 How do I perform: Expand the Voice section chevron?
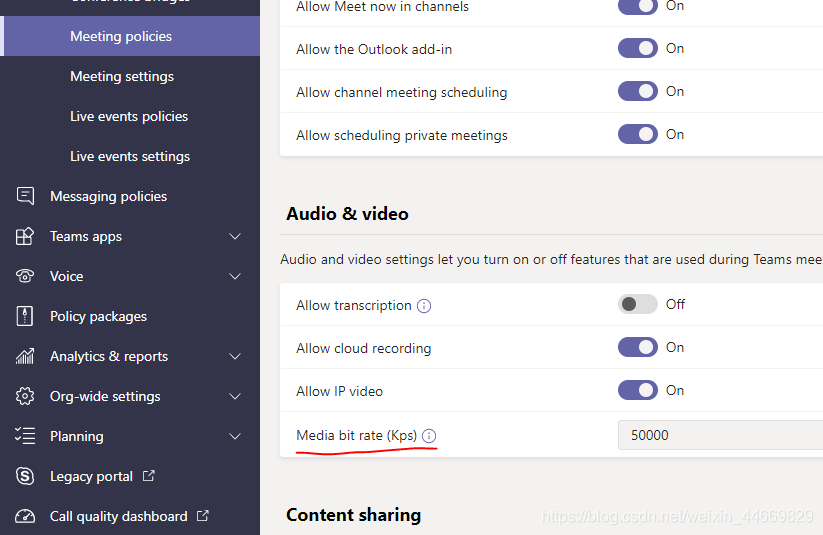[235, 276]
